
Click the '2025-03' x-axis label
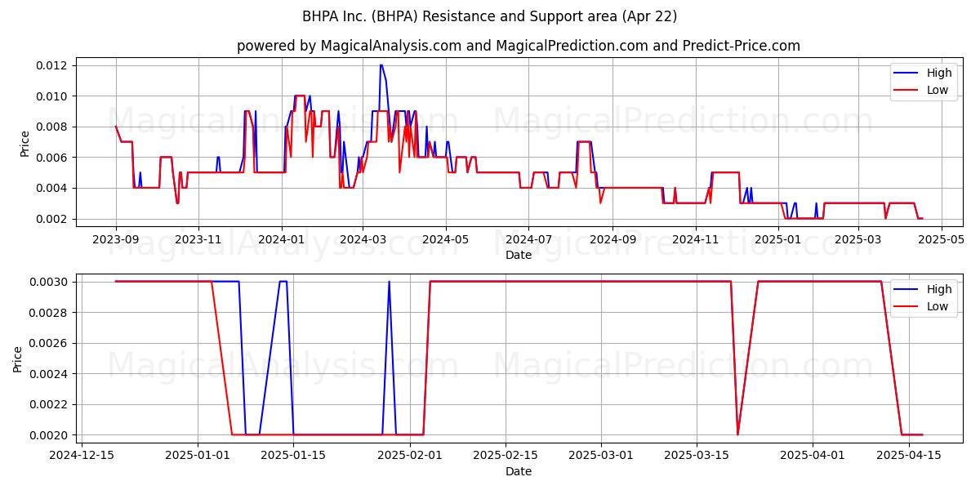tap(857, 239)
